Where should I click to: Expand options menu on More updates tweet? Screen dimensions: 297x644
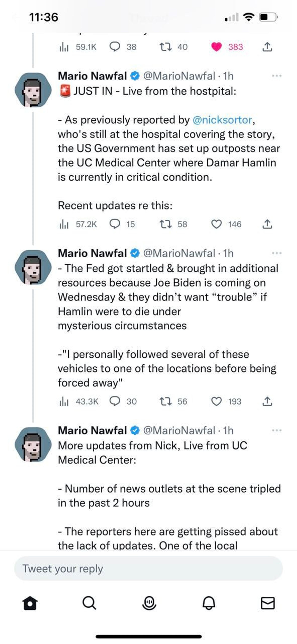click(x=277, y=431)
